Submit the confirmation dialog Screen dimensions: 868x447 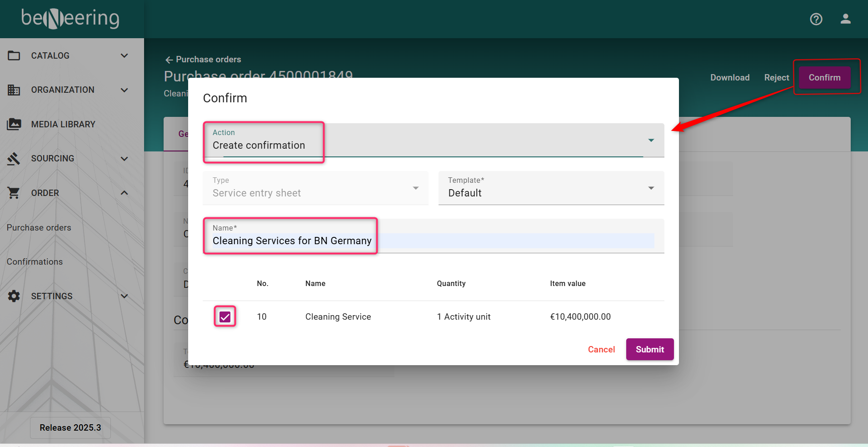point(649,349)
